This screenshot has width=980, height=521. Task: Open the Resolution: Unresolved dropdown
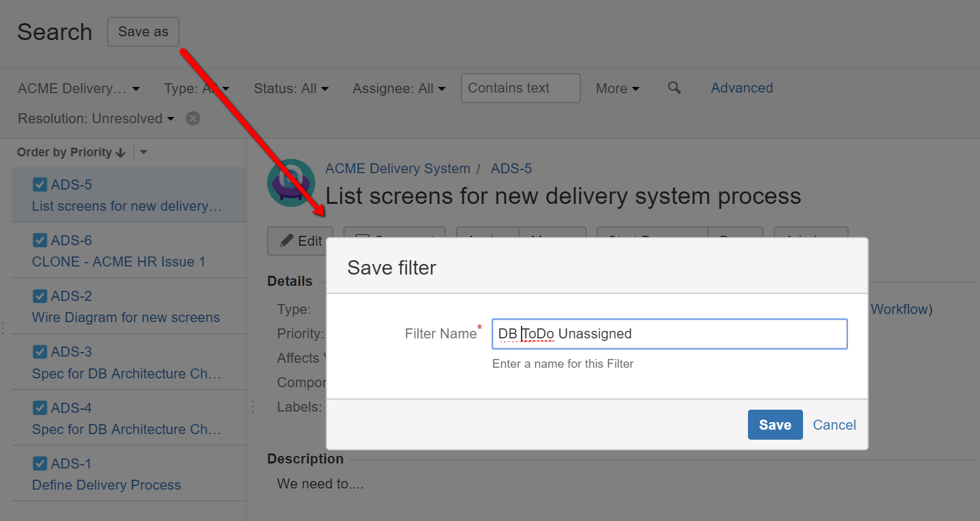point(96,118)
